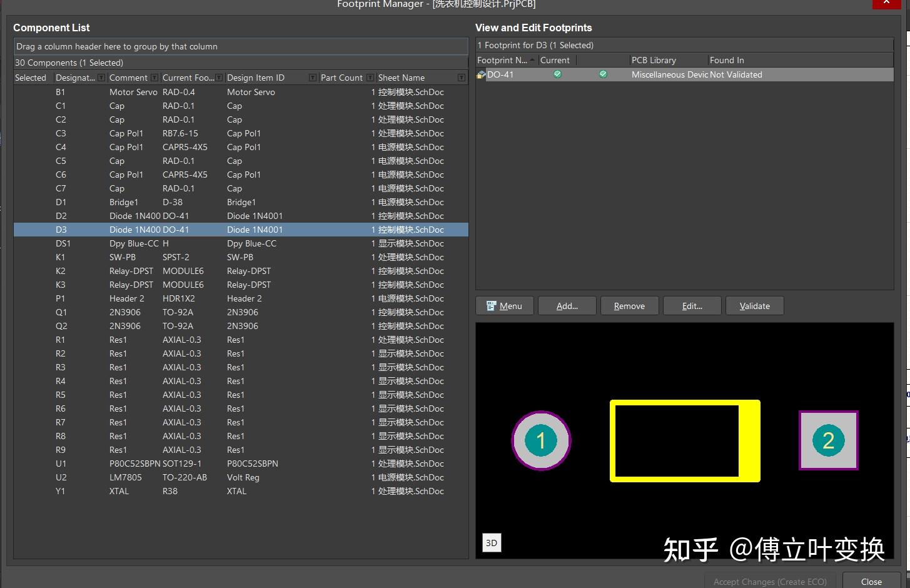Viewport: 910px width, 588px height.
Task: Open the Current Footprint column filter dropdown
Action: 219,78
